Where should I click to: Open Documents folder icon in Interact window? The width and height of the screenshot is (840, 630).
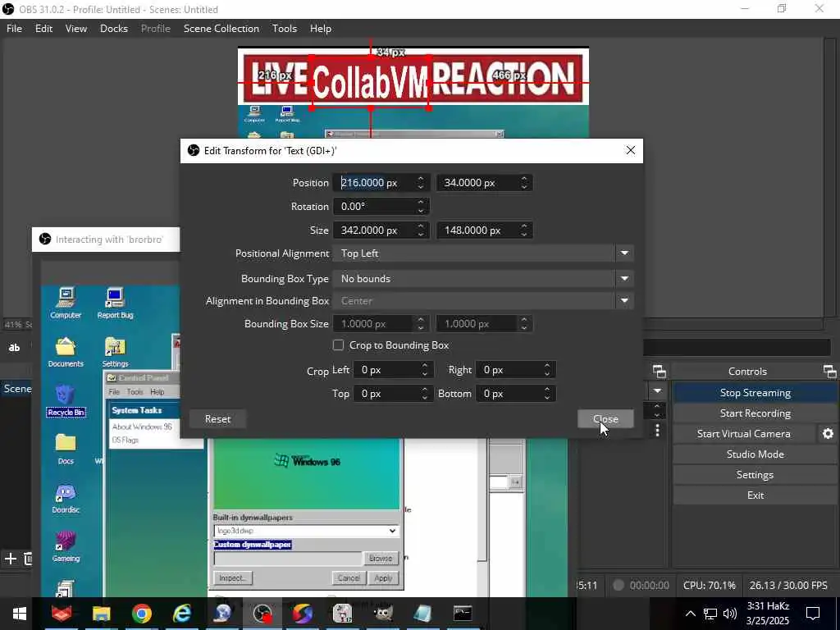point(66,352)
